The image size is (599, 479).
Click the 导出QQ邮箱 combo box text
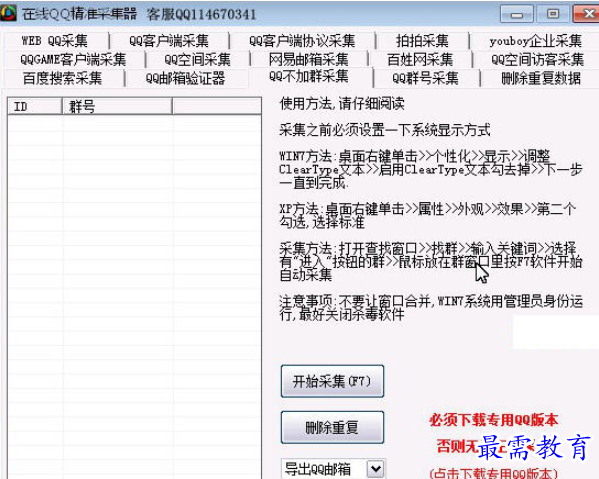pos(318,469)
